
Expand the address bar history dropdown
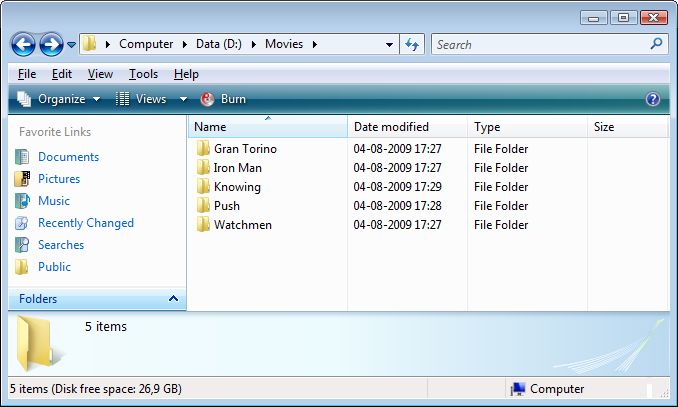tap(390, 45)
